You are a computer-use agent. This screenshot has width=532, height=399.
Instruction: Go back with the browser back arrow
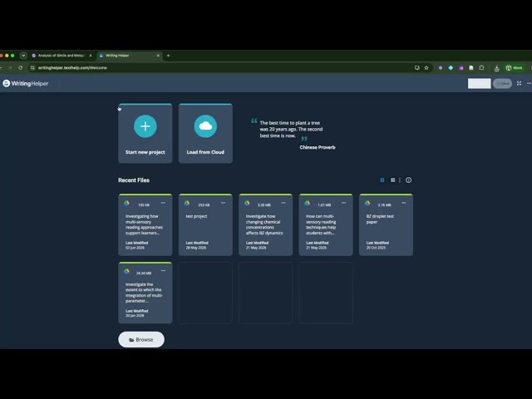(1, 68)
